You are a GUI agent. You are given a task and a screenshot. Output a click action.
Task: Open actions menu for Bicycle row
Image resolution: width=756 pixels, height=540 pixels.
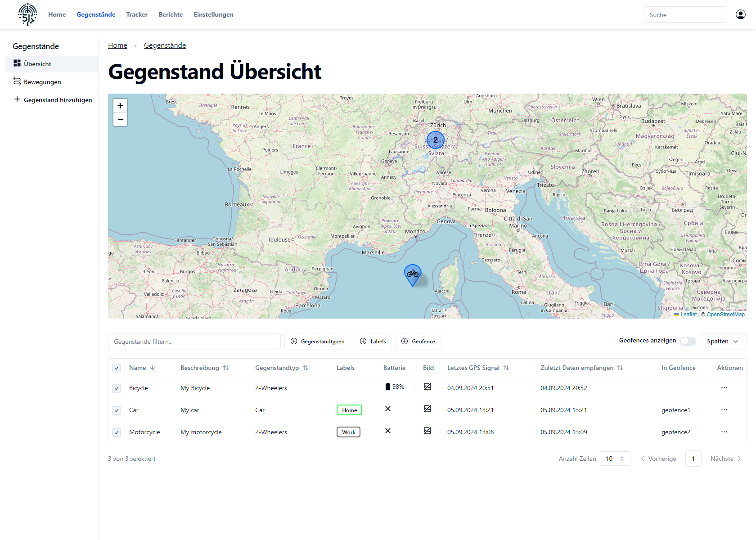(724, 388)
